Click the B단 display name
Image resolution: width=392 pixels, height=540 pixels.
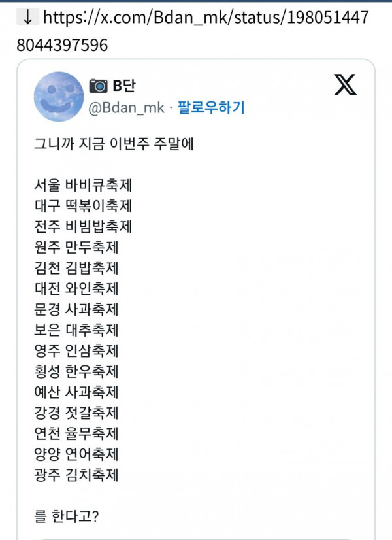(x=124, y=86)
